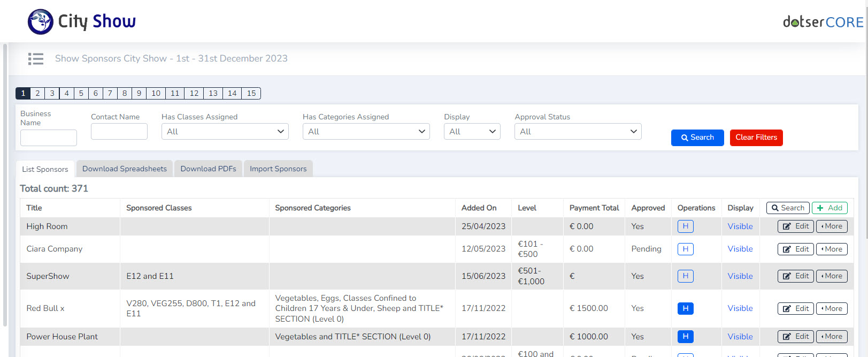Open the Import Sponsors tab
Viewport: 868px width, 357px height.
pos(278,169)
